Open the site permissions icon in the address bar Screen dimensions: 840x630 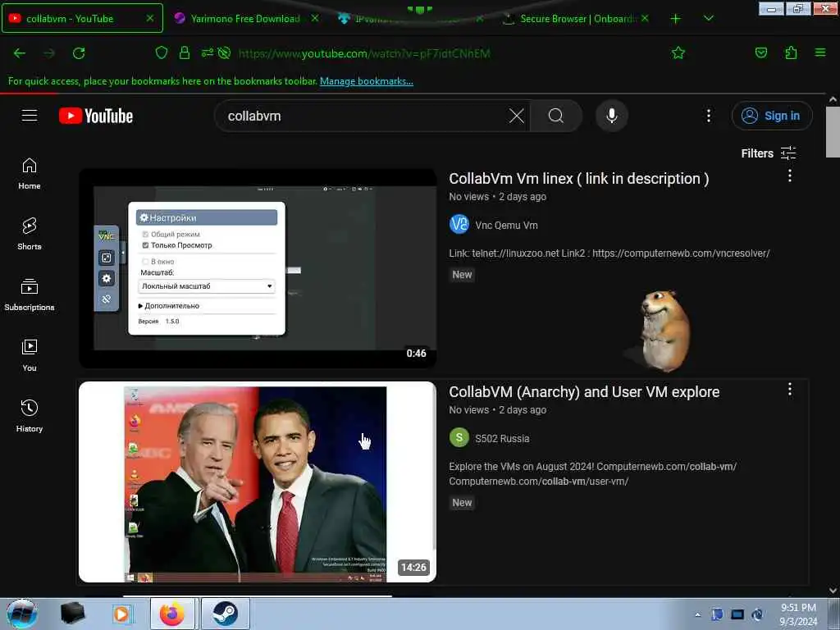208,52
